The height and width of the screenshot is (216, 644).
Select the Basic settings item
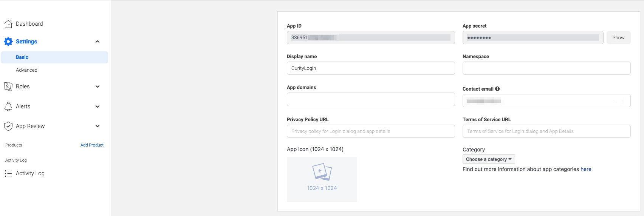(54, 57)
